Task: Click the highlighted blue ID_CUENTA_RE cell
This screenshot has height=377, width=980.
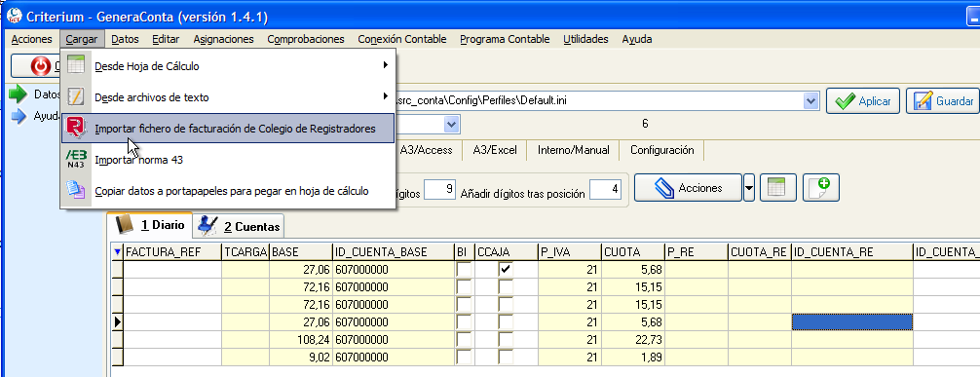Action: 851,322
